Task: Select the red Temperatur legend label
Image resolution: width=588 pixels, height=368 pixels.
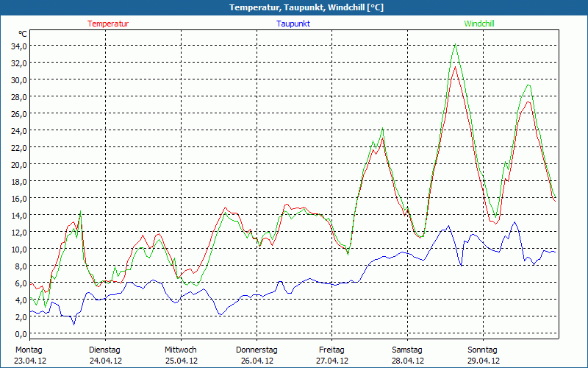Action: [108, 24]
